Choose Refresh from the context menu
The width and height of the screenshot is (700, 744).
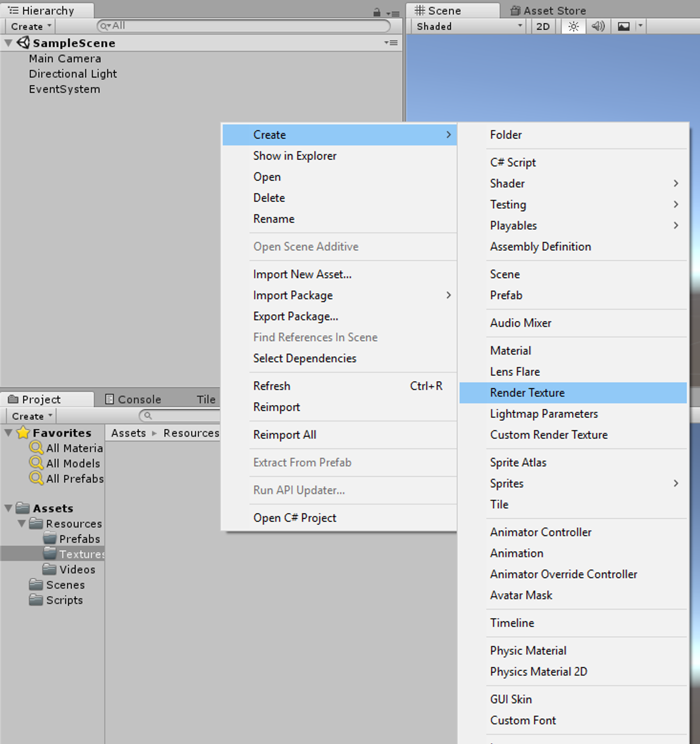click(339, 386)
